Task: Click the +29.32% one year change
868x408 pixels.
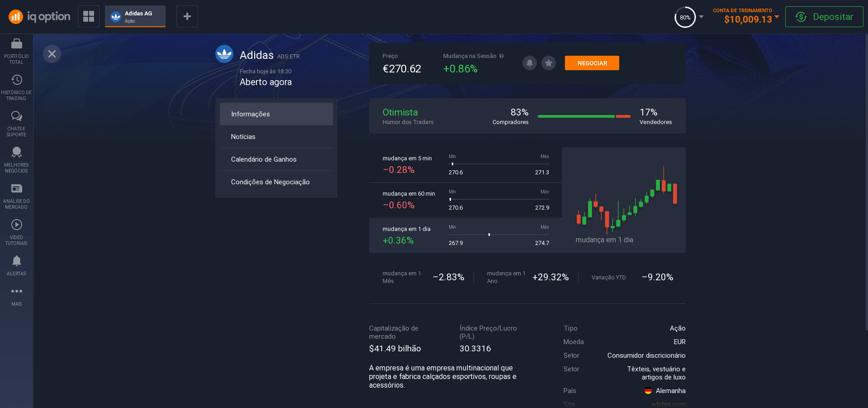Action: (x=550, y=277)
